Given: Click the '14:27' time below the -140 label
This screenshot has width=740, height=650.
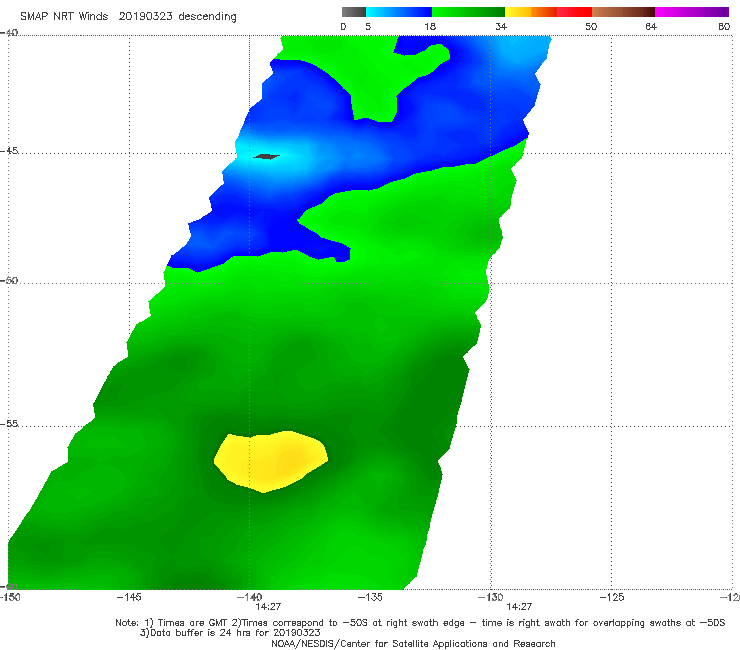Looking at the screenshot, I should (x=269, y=607).
